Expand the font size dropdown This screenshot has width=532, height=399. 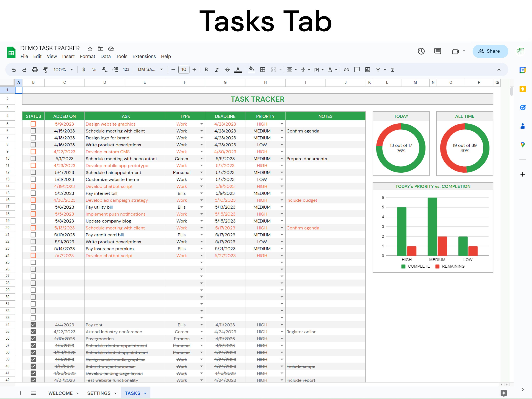pos(184,70)
